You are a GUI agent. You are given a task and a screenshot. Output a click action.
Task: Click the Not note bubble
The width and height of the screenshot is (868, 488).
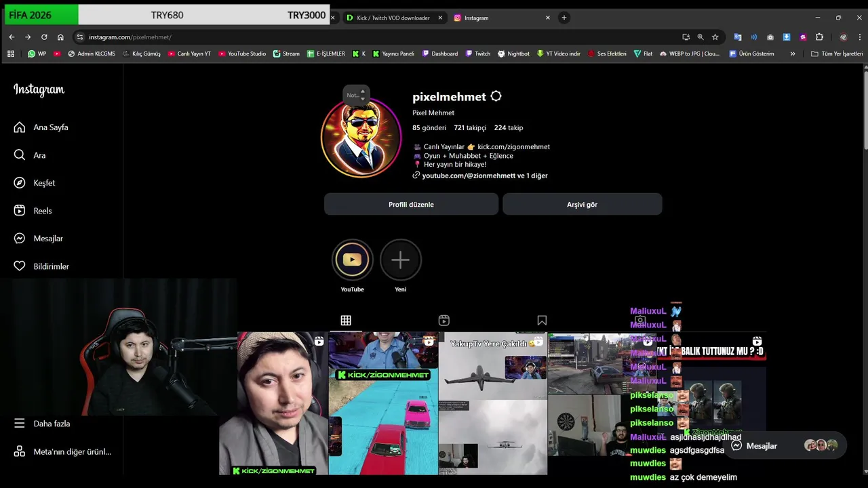[x=356, y=95]
